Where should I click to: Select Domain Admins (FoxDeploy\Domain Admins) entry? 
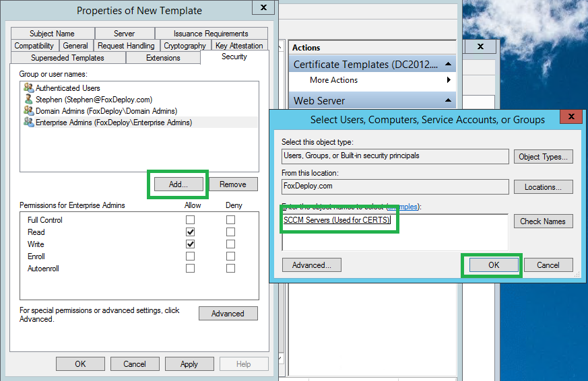tap(139, 111)
